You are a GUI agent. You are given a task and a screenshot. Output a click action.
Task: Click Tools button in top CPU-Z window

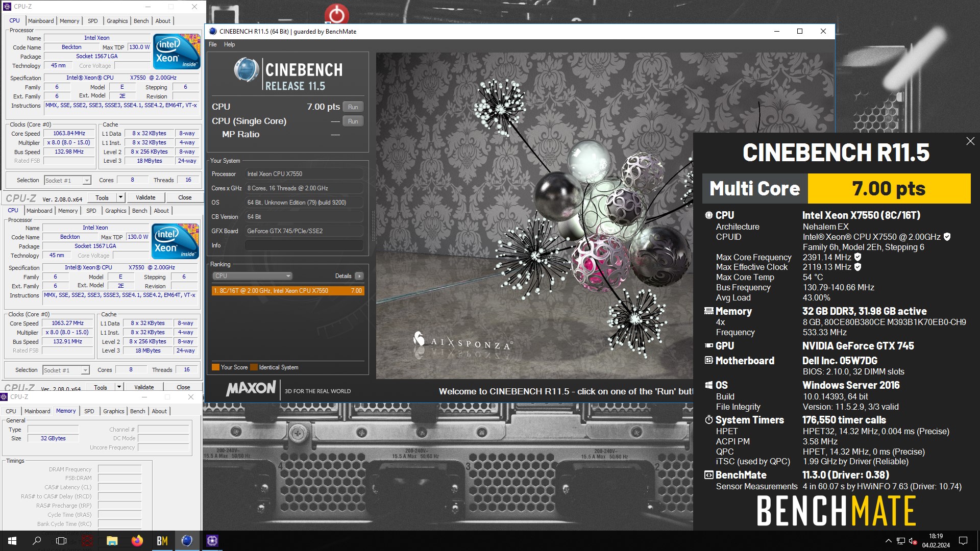coord(102,197)
